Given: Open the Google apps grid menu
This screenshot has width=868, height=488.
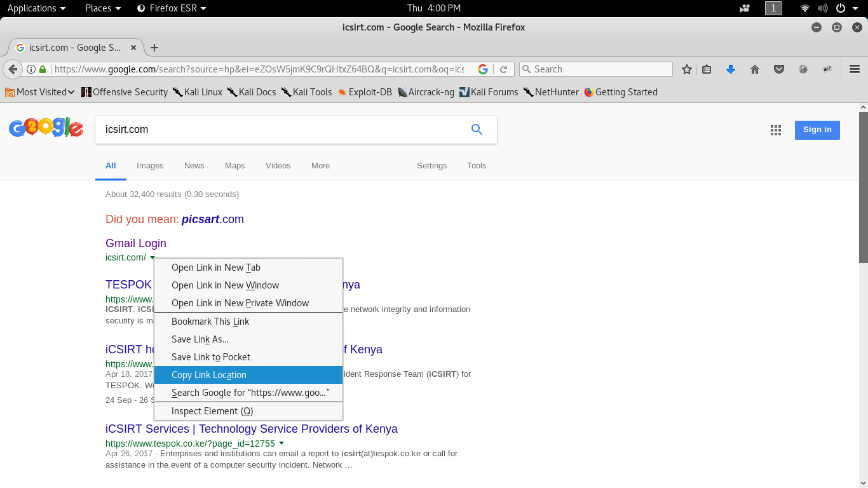Looking at the screenshot, I should 776,130.
